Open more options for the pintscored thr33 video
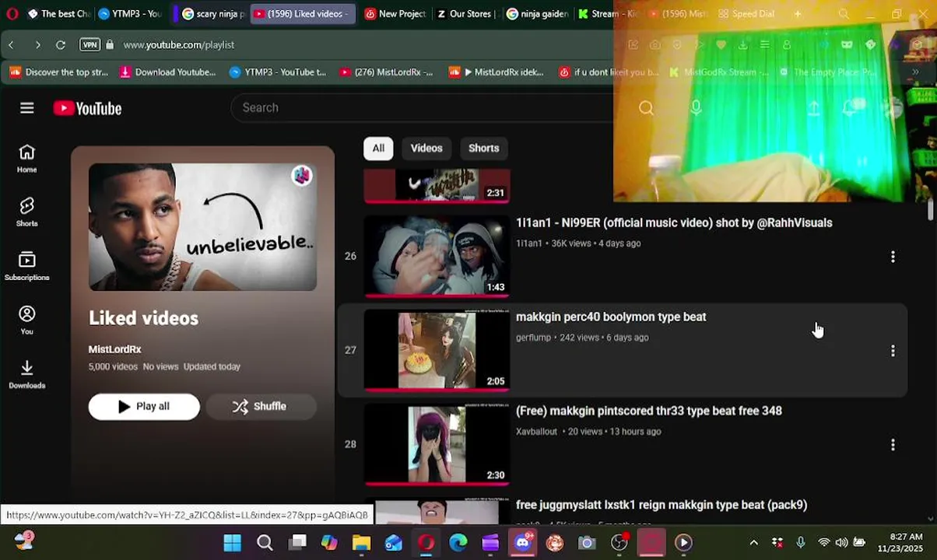 click(893, 445)
